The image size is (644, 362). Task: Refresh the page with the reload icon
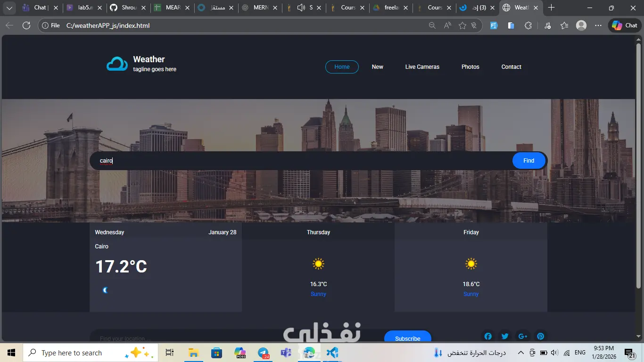coord(26,25)
